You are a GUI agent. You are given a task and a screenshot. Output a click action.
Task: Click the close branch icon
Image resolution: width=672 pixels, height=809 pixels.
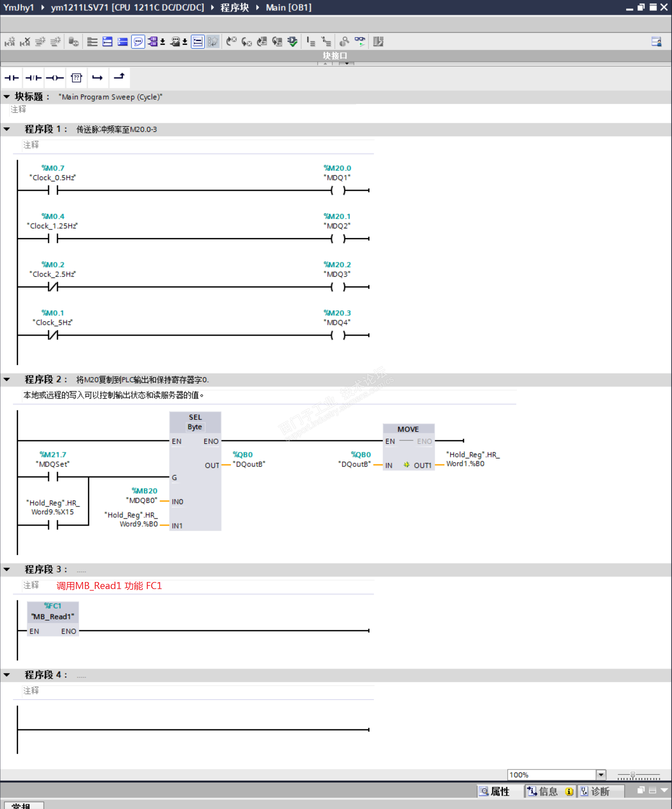(x=119, y=77)
